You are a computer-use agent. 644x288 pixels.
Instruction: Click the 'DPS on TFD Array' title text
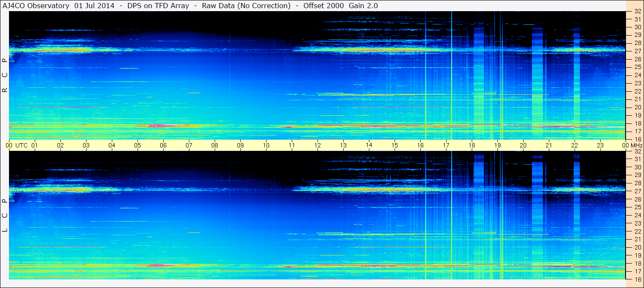[159, 6]
